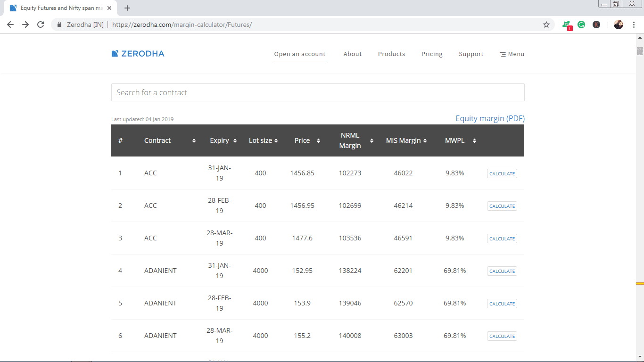Click the browser profile avatar
The image size is (644, 362).
coord(618,24)
